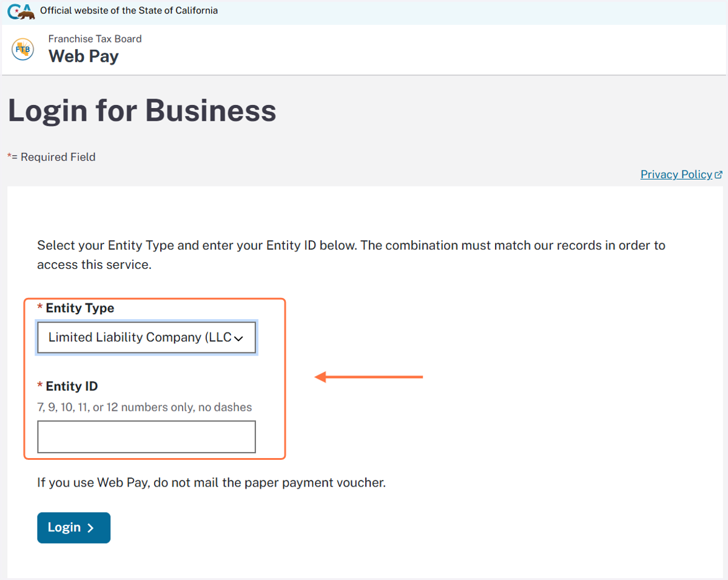Click the Web Pay header title
Screen dimensions: 728x580
click(84, 56)
